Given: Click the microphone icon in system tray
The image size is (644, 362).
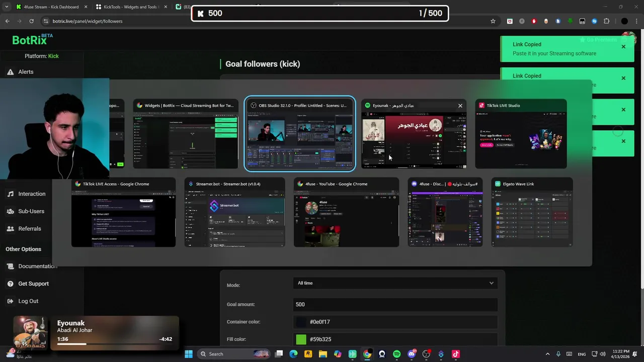Looking at the screenshot, I should coord(558,354).
